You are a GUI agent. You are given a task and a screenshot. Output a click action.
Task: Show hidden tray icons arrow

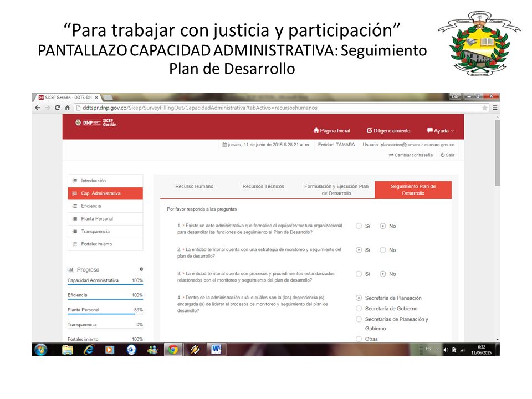(438, 350)
